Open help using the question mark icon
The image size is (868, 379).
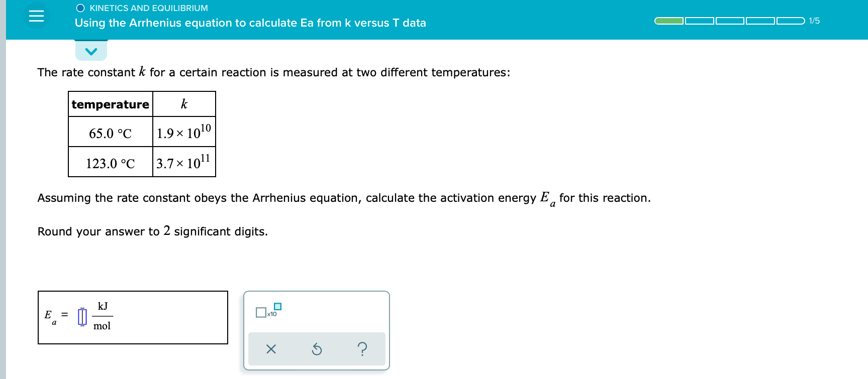pos(362,349)
